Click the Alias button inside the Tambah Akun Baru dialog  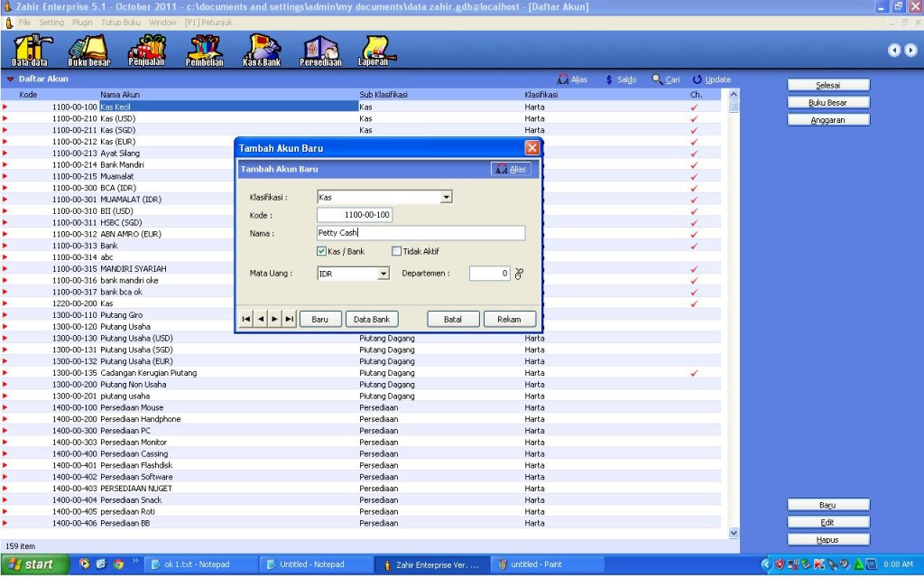(511, 169)
